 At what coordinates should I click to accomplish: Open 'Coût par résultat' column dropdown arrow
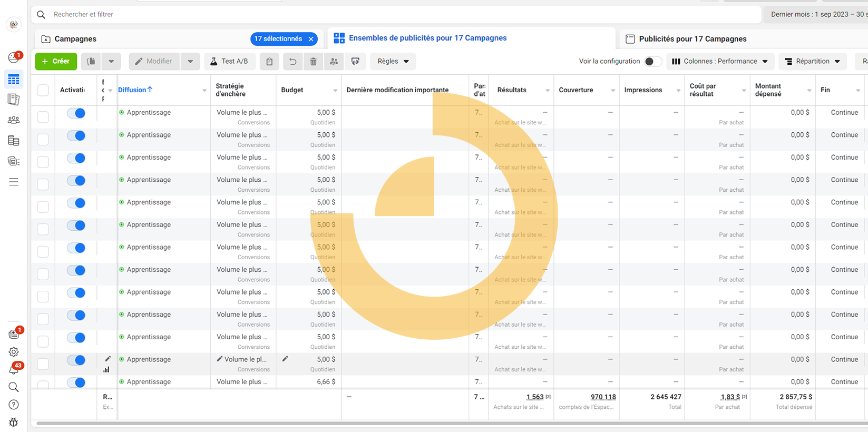point(744,91)
